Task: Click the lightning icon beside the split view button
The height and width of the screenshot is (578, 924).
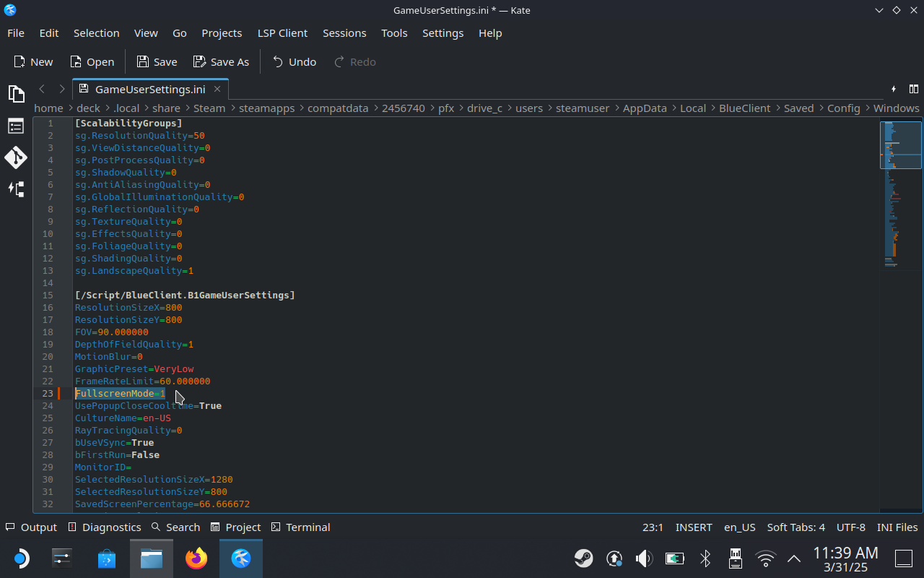Action: coord(894,89)
